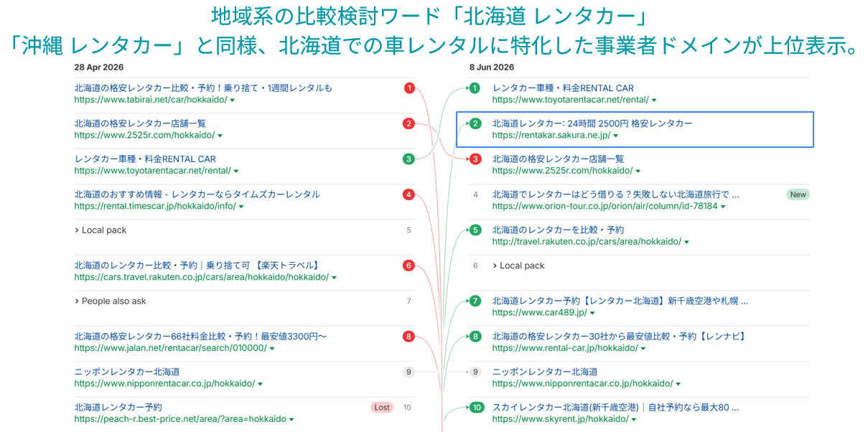The width and height of the screenshot is (868, 432).
Task: Click green rank 5 badge on right
Action: point(475,230)
